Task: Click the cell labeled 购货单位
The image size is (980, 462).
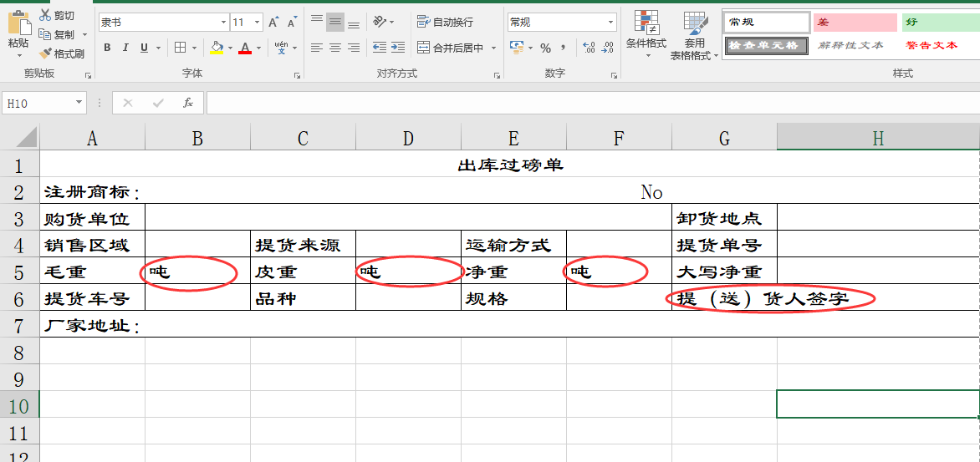Action: pos(93,219)
